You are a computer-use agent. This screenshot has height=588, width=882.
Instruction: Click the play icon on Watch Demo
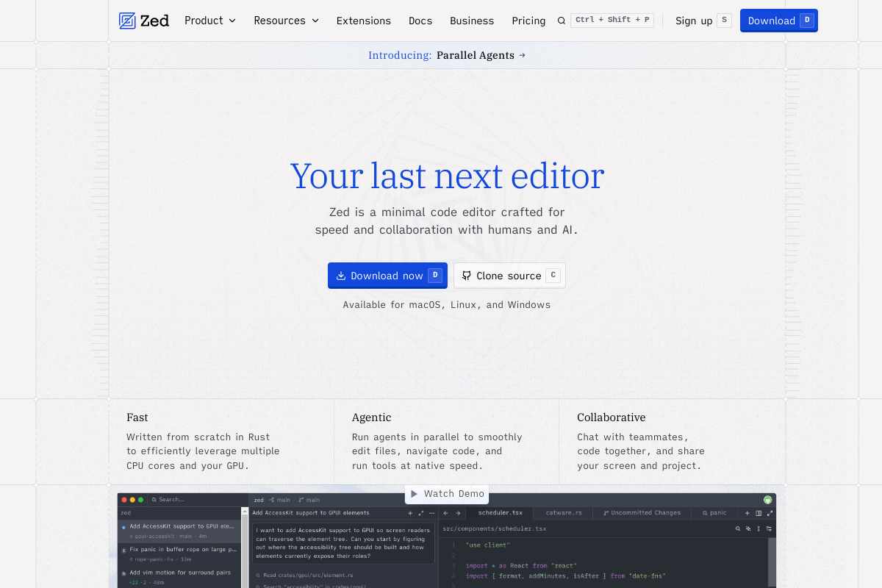[x=415, y=494]
